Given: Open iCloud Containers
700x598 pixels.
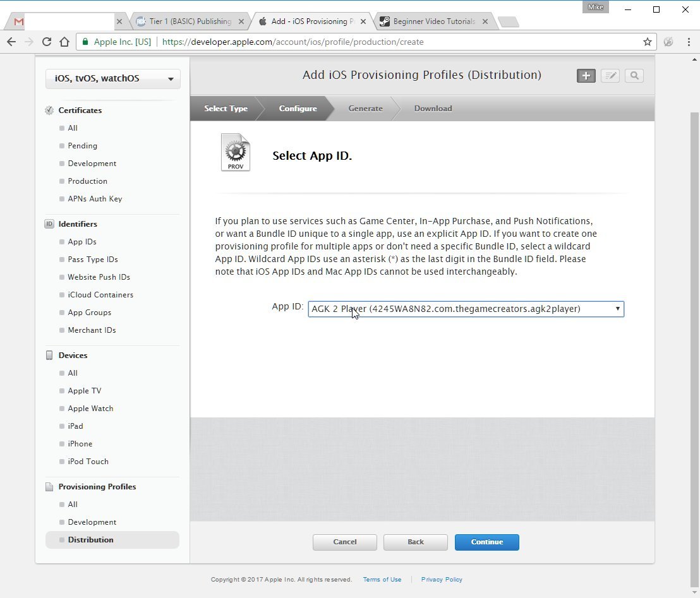Looking at the screenshot, I should (x=100, y=295).
